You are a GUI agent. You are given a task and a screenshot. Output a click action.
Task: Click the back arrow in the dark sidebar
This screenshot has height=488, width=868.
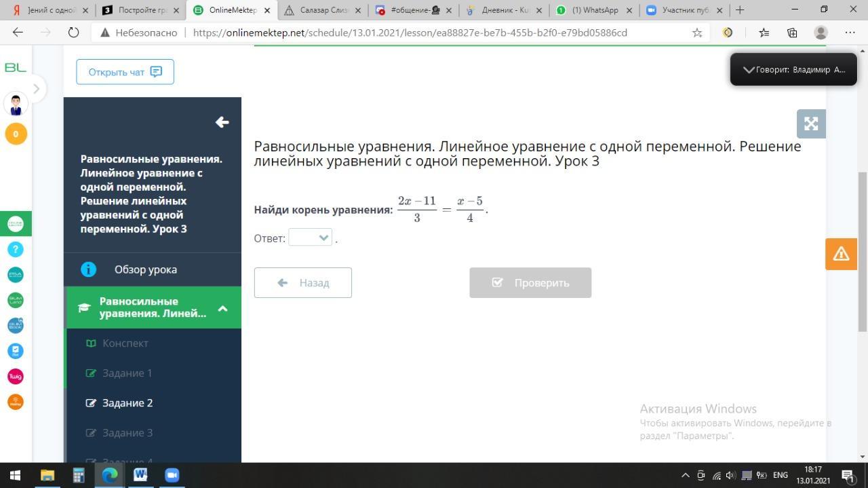click(222, 122)
